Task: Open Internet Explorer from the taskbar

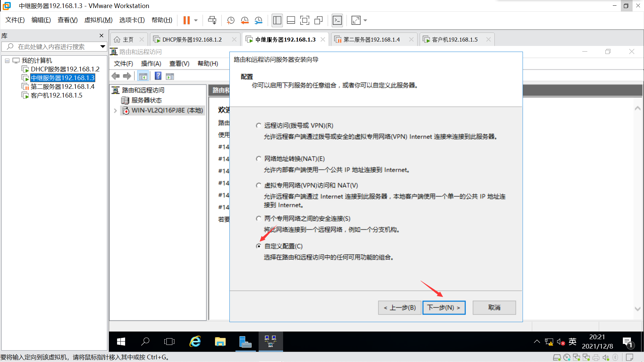Action: point(195,342)
